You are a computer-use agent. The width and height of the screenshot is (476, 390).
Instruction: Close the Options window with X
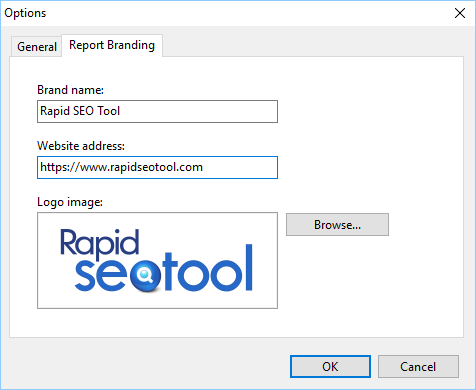(460, 13)
